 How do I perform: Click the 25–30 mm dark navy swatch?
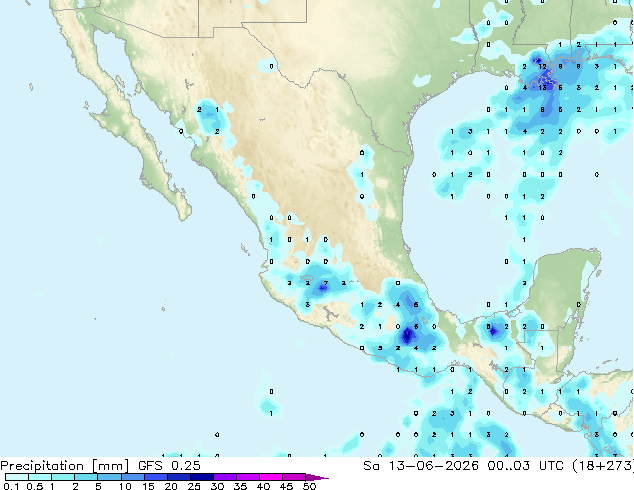(x=201, y=477)
